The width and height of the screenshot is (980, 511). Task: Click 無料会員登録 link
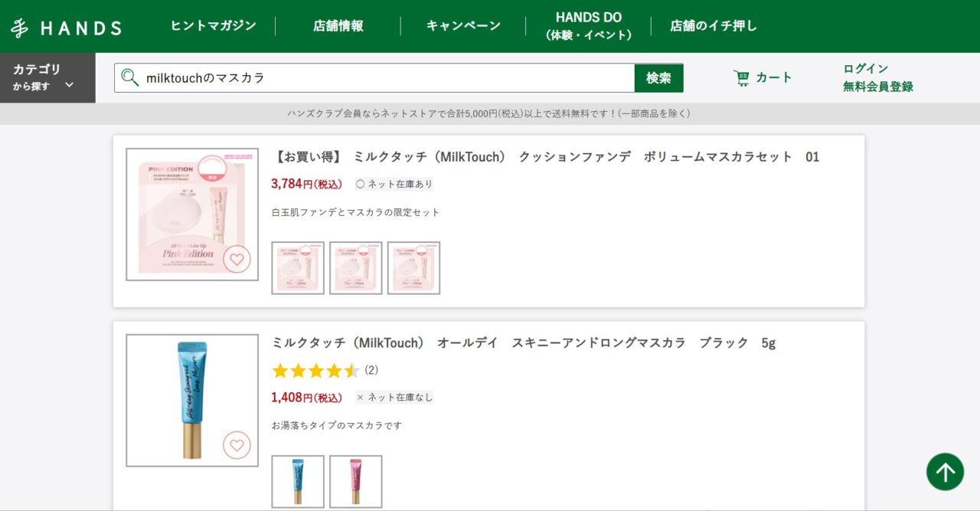(878, 87)
